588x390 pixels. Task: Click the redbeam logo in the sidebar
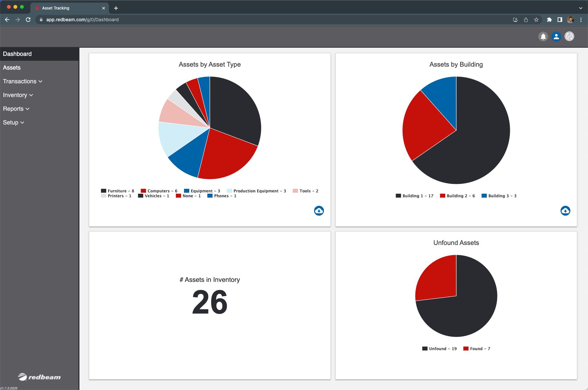tap(39, 377)
